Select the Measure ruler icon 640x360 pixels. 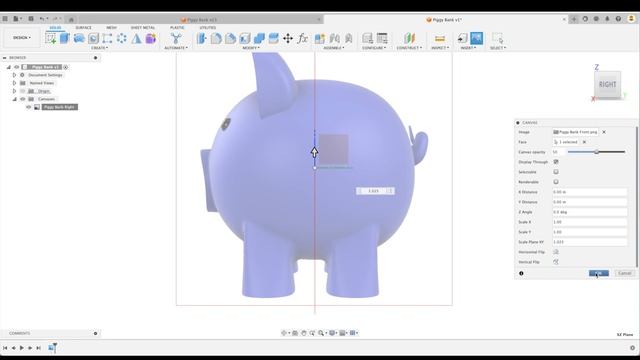[x=440, y=38]
